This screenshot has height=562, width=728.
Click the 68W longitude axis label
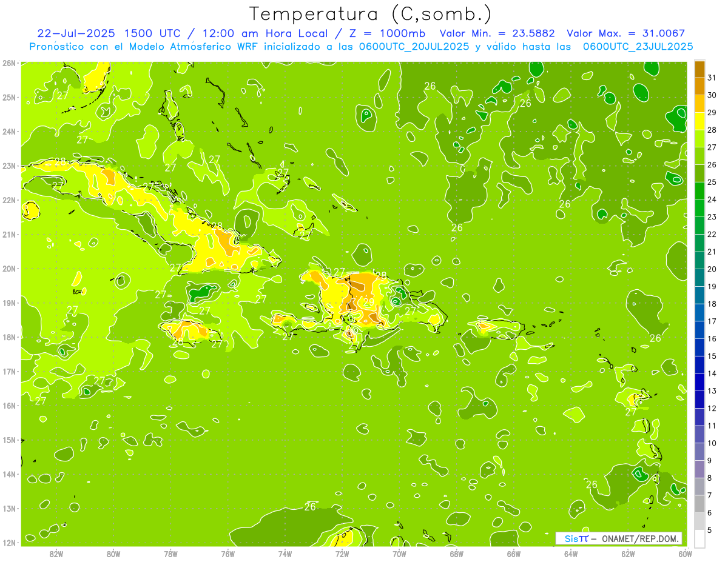[456, 553]
